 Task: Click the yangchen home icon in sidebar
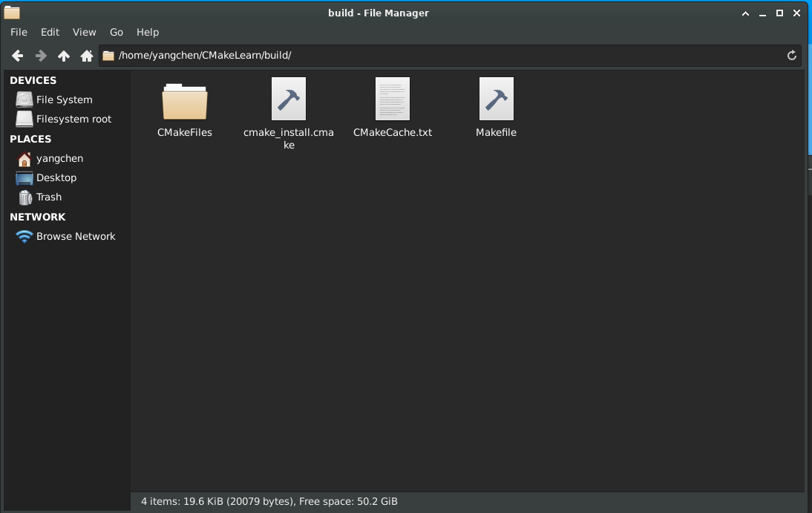(24, 159)
